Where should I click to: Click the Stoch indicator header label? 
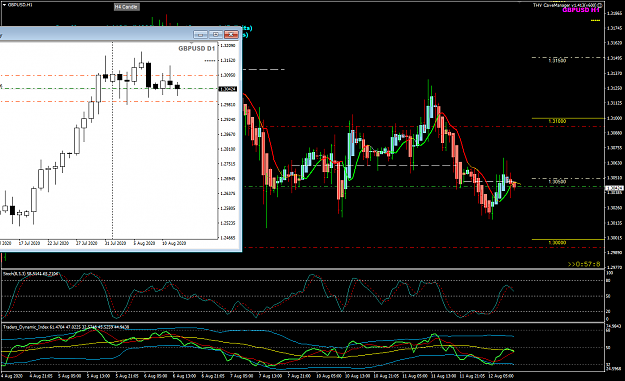coord(31,274)
